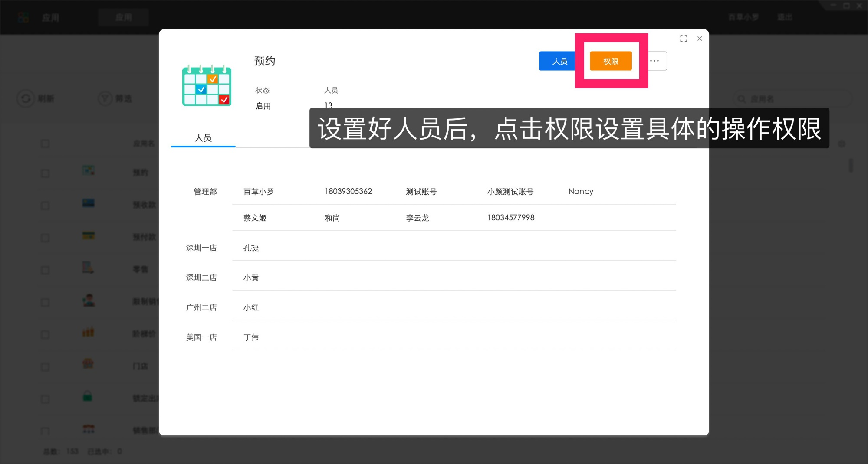Select the 预付款 prepayment card icon
Image resolution: width=868 pixels, height=464 pixels.
(87, 235)
